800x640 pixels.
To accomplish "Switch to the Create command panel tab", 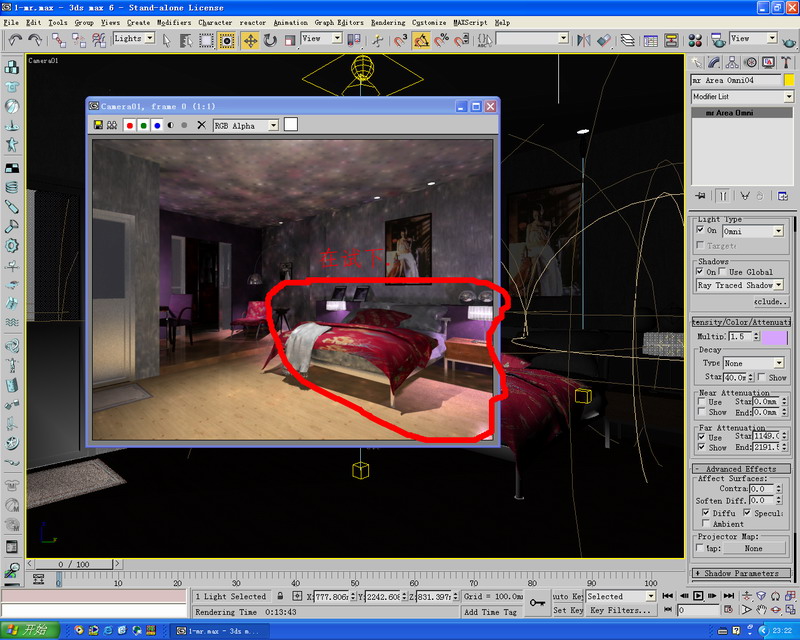I will point(696,63).
